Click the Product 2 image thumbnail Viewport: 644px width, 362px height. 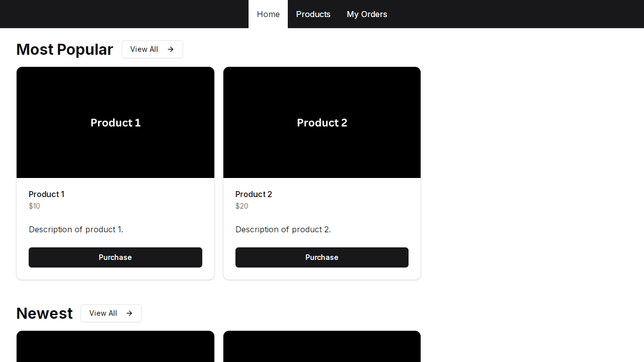point(322,123)
